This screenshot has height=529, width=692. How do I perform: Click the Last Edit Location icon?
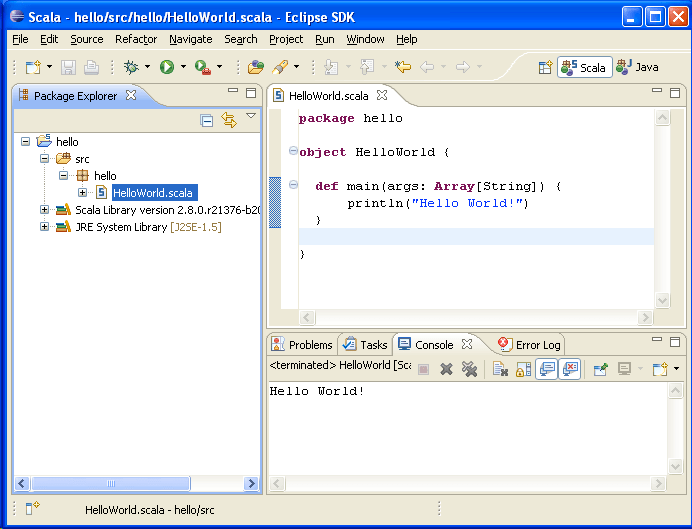click(x=403, y=67)
